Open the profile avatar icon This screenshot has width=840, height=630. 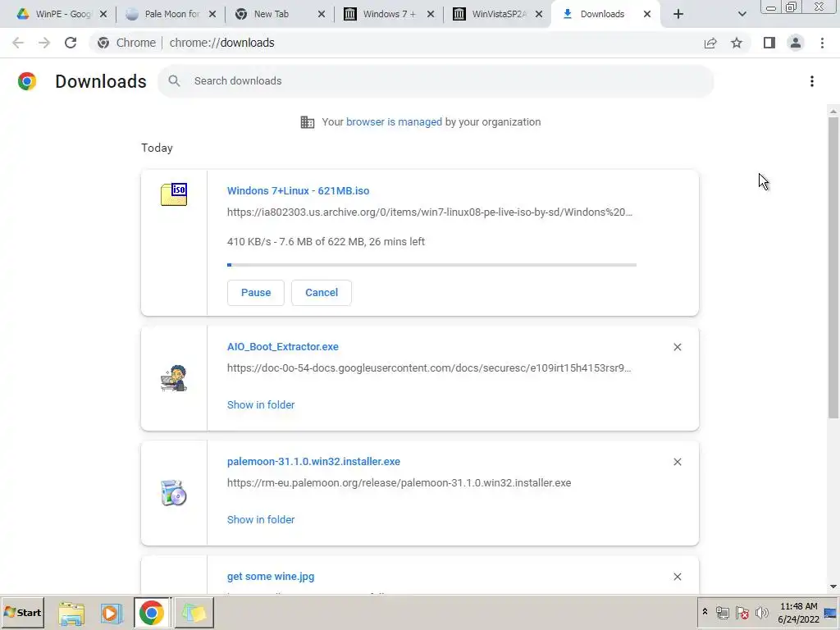(796, 43)
